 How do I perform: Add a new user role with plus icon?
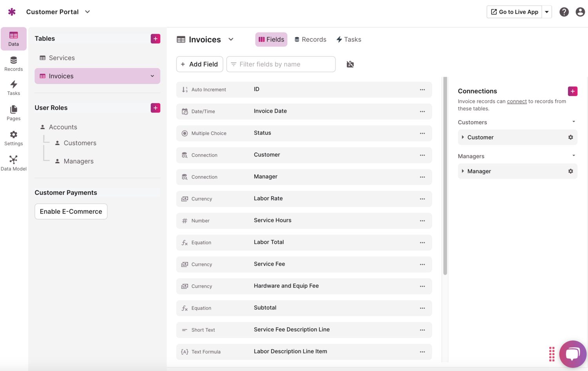tap(155, 108)
